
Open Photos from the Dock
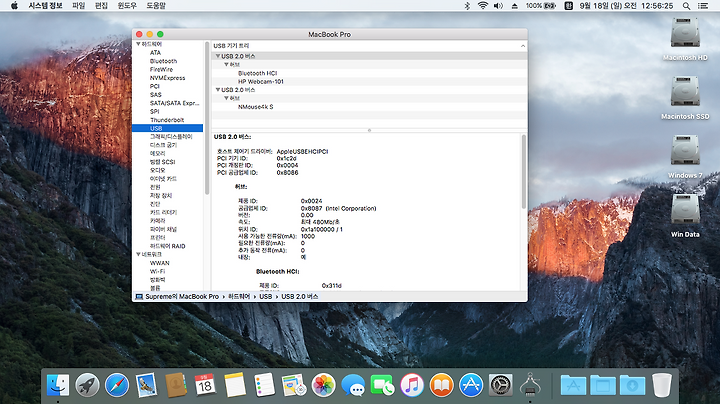pyautogui.click(x=323, y=385)
